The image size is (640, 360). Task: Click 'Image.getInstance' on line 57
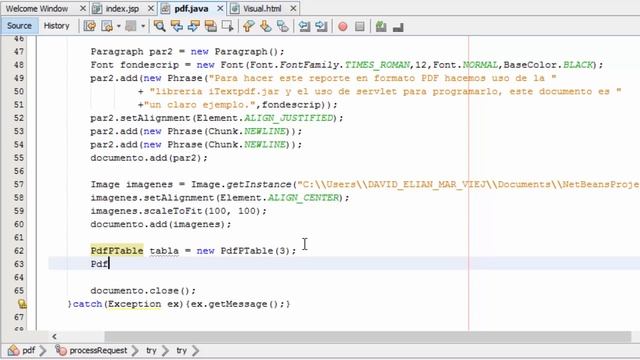[241, 184]
